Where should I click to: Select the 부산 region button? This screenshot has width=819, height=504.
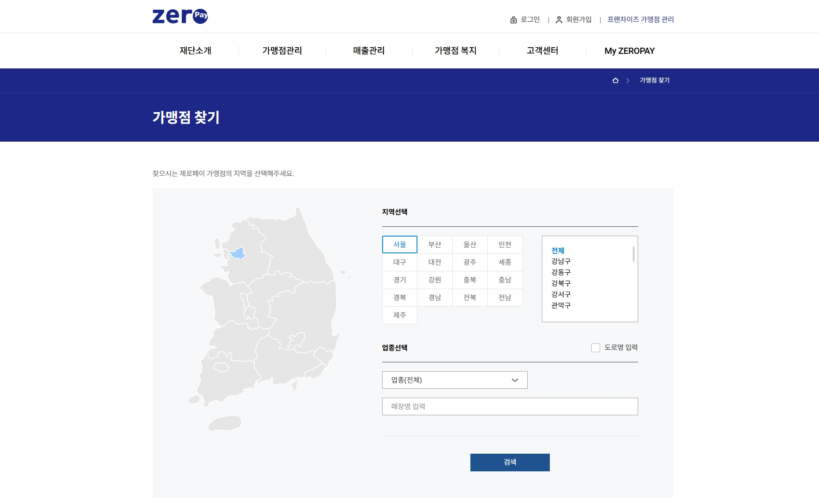[435, 244]
